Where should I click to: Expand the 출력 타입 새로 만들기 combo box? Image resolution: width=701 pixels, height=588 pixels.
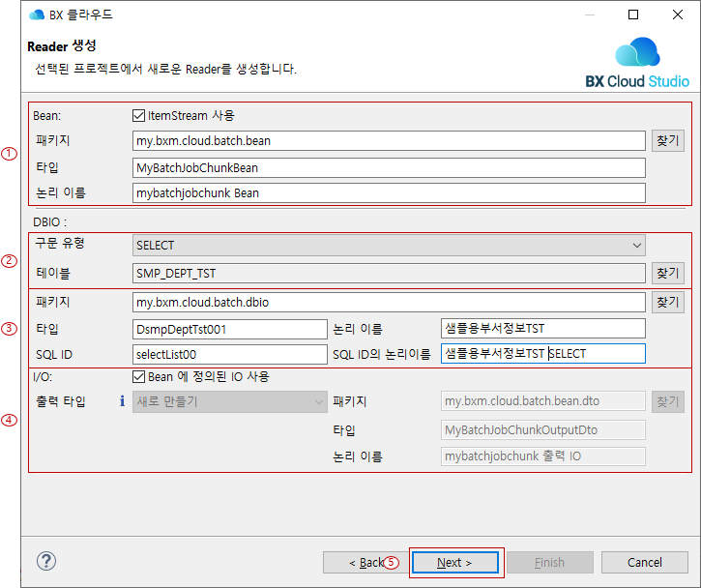[230, 401]
